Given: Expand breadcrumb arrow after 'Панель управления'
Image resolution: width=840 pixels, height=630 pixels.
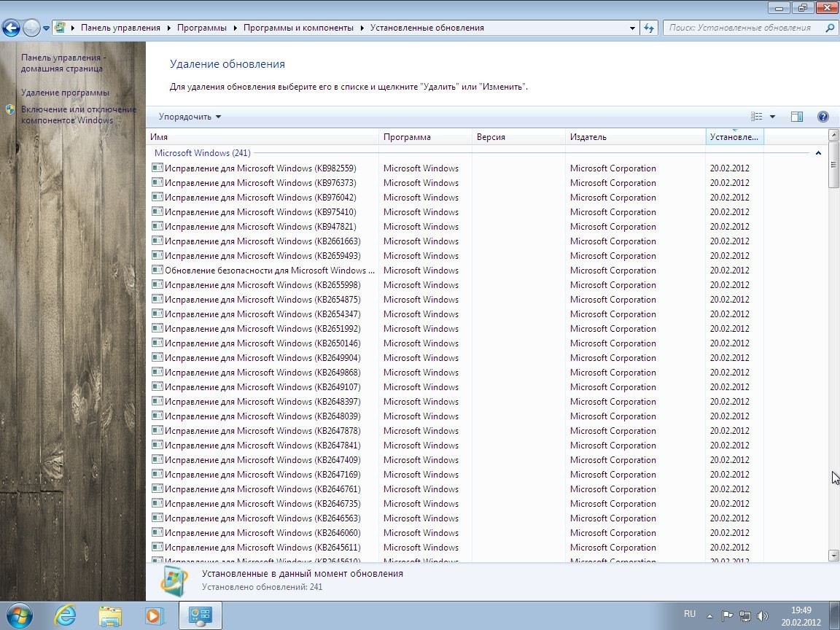Looking at the screenshot, I should click(x=168, y=28).
